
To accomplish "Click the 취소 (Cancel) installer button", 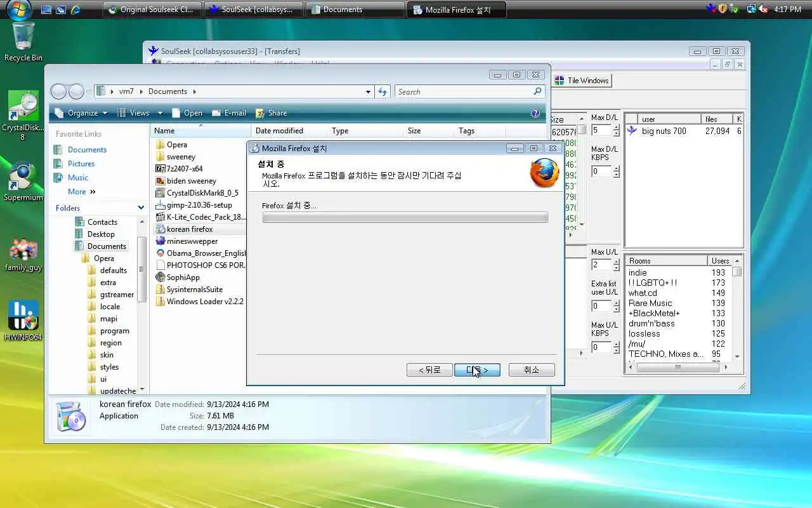I will pos(532,370).
